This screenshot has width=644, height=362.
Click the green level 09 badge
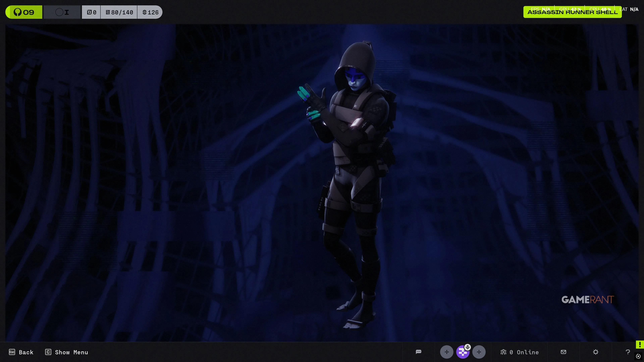[x=24, y=12]
